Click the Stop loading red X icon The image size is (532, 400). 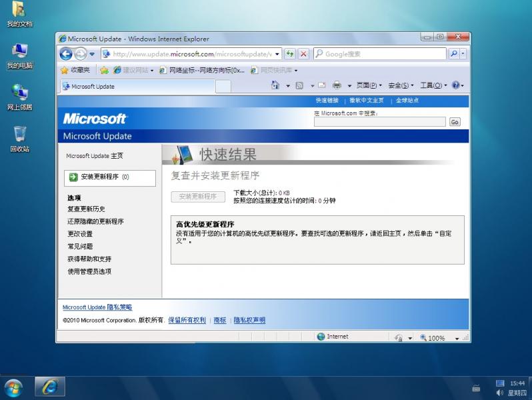point(303,54)
